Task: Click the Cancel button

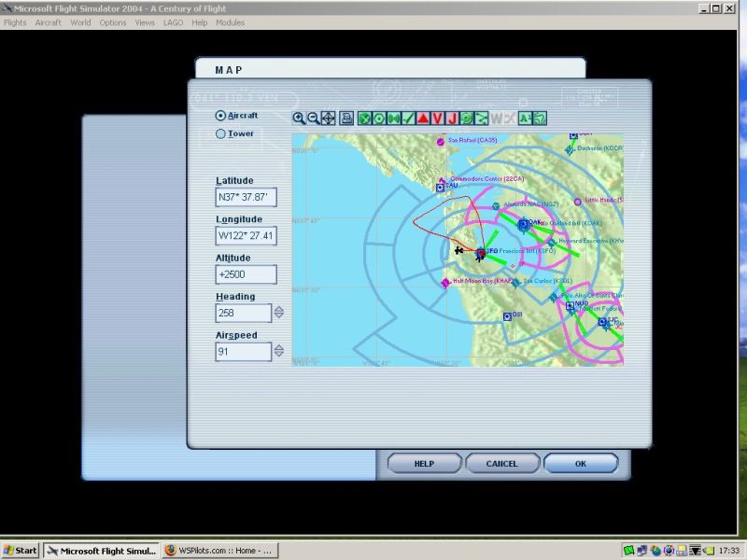Action: pos(502,464)
